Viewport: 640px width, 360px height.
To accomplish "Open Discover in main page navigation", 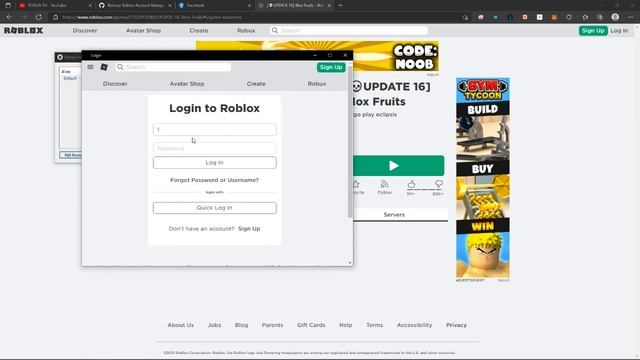I will tap(85, 31).
